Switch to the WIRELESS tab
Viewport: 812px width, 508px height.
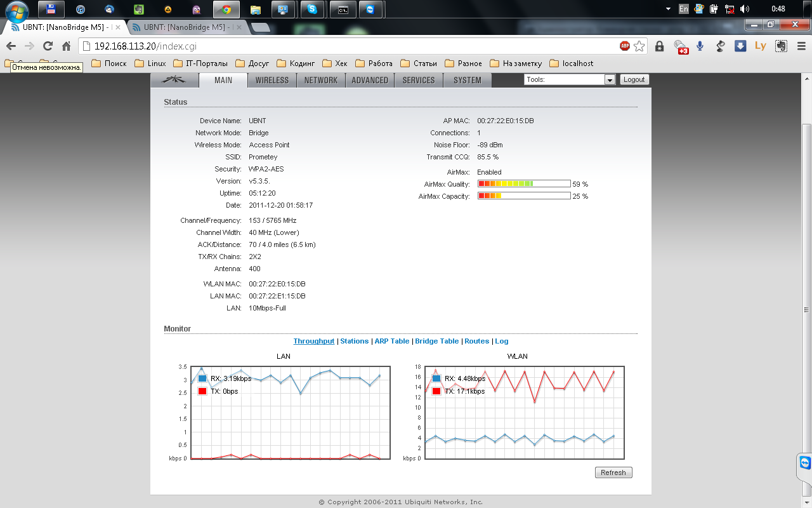tap(272, 80)
